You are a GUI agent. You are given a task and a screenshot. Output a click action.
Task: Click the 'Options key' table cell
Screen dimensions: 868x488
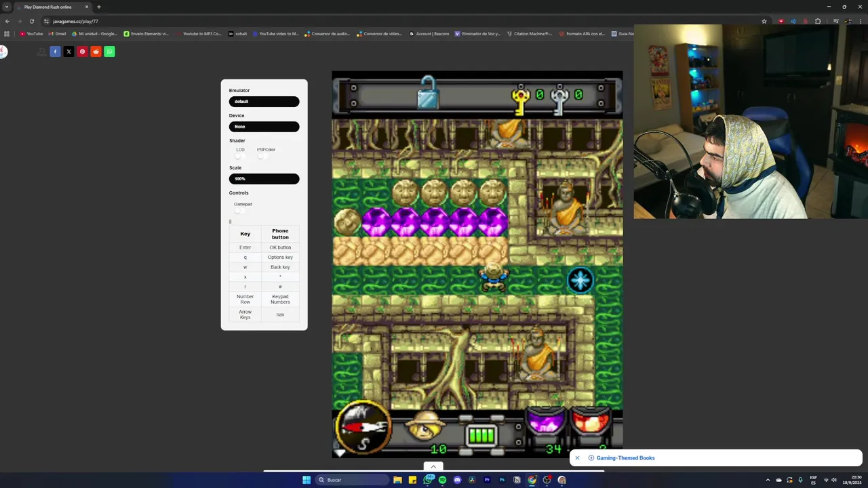[280, 258]
